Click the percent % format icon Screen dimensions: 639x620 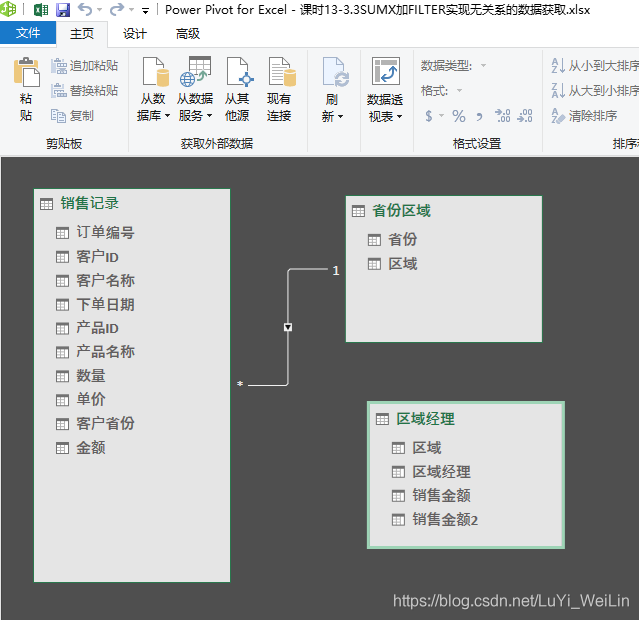point(458,116)
